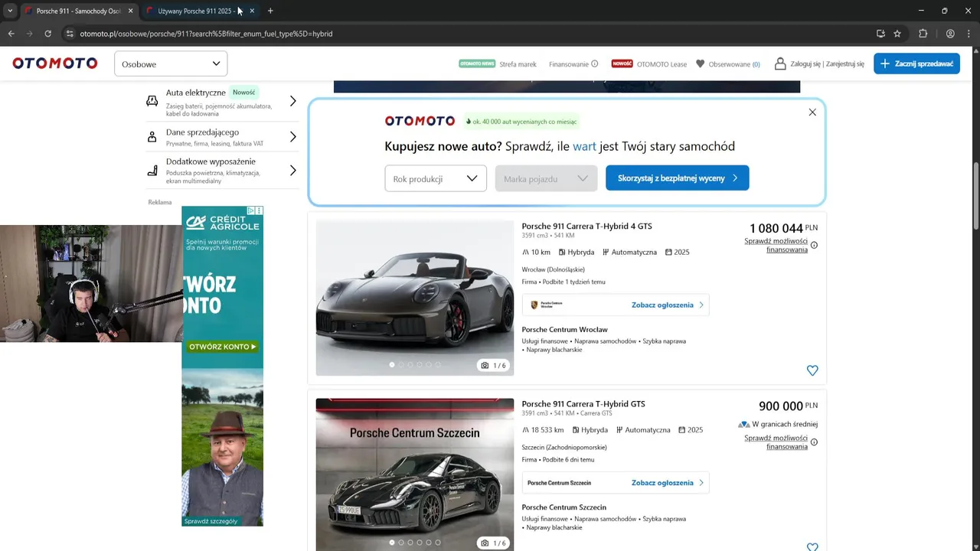Open the browser extensions icon
980x551 pixels.
click(923, 34)
